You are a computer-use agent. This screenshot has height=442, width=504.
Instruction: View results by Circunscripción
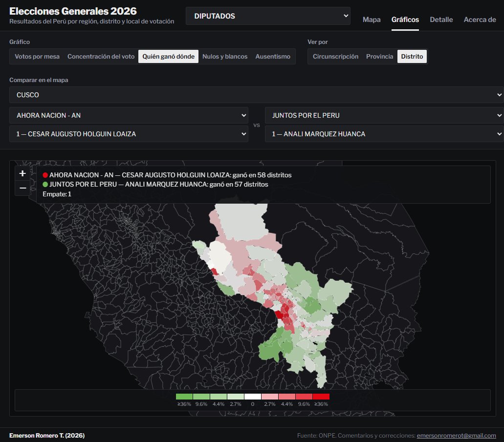335,57
